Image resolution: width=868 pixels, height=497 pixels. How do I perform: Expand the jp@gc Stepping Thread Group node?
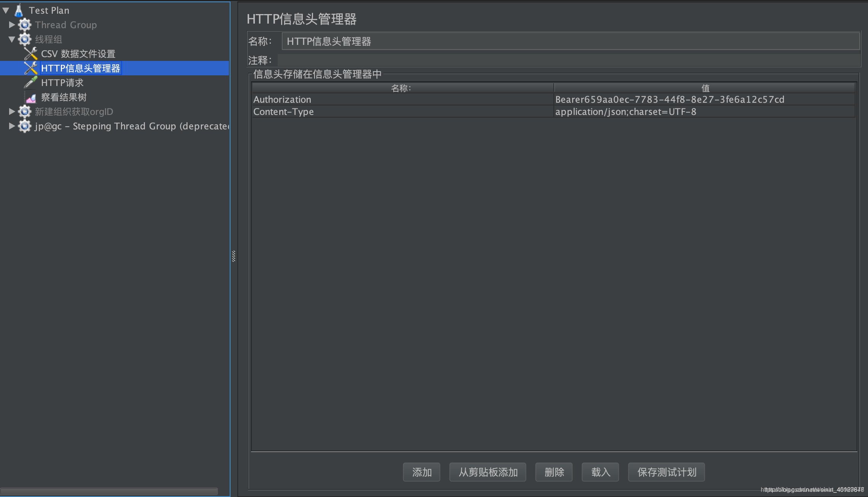click(x=12, y=126)
